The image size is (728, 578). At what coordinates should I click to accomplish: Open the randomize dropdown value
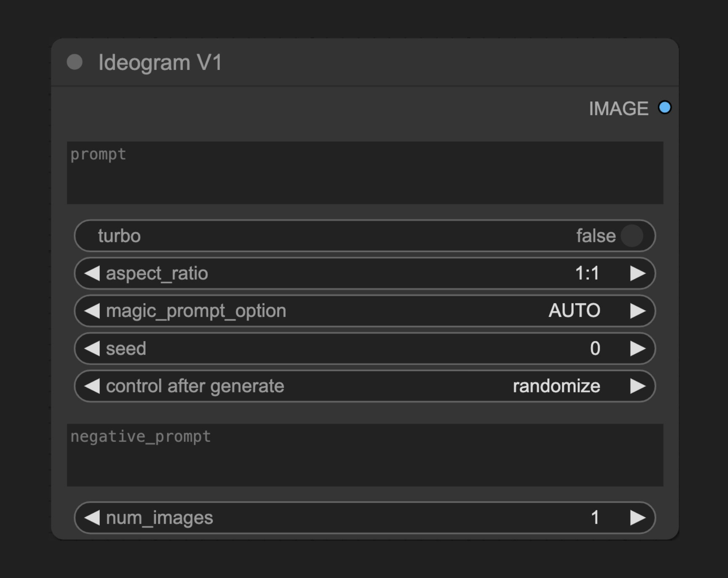[556, 386]
